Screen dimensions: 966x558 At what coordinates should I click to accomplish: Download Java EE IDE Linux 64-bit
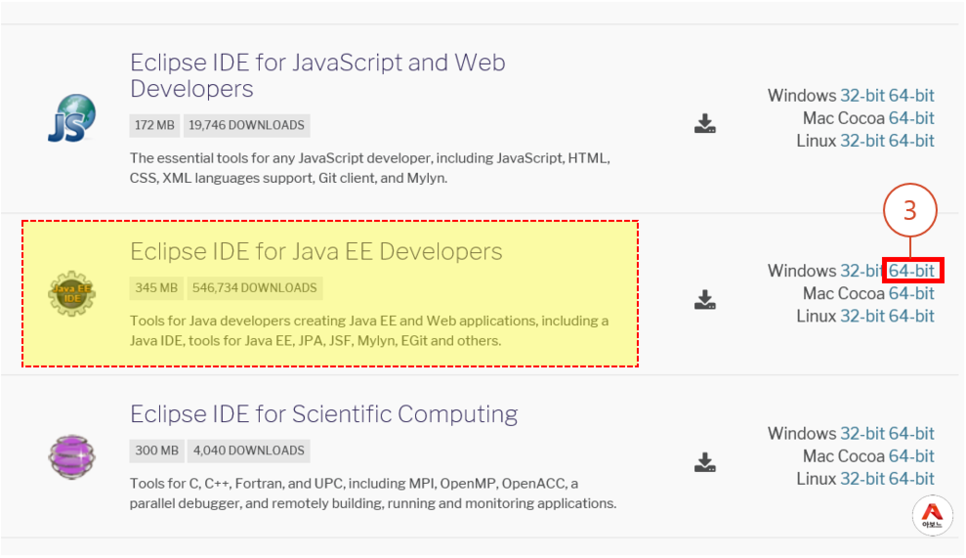[x=911, y=317]
